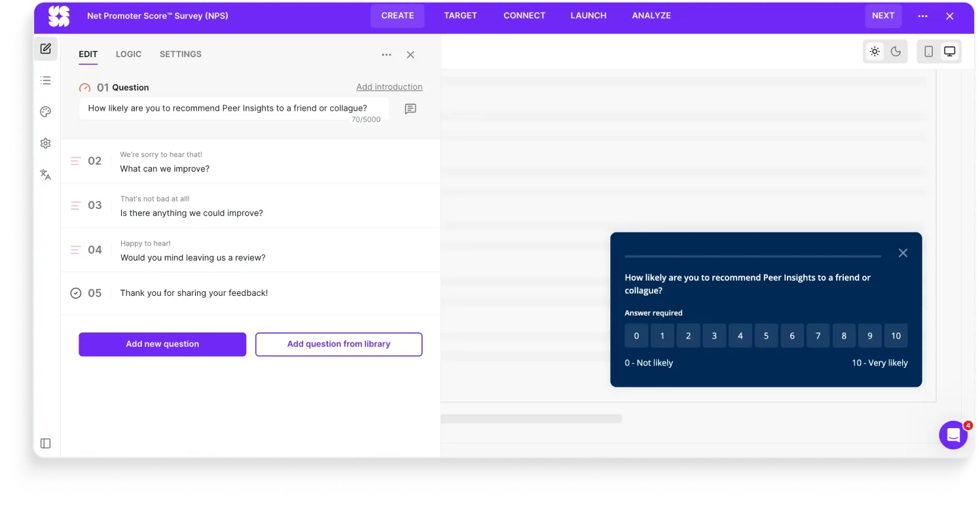Click text icon of question 03

76,206
